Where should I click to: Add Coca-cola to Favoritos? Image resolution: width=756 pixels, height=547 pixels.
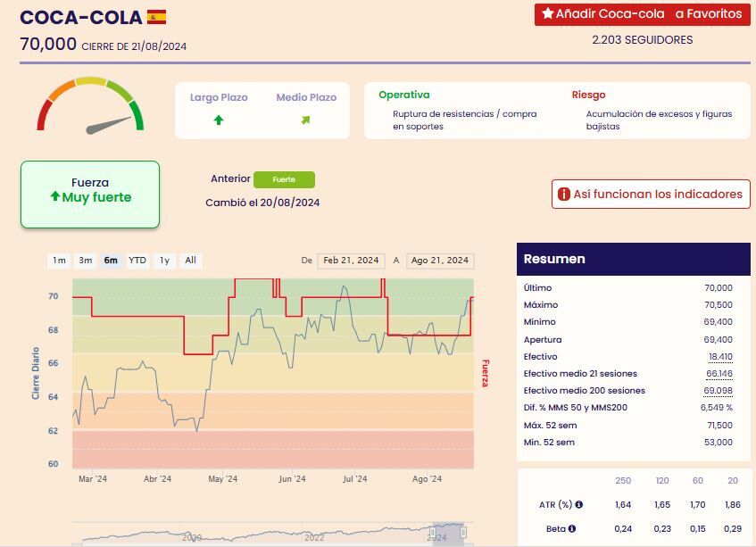643,14
